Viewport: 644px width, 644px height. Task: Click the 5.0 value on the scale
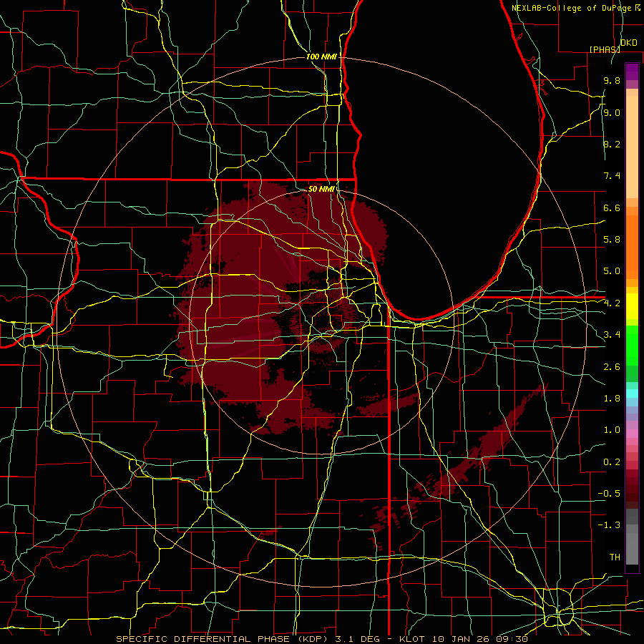[x=612, y=271]
